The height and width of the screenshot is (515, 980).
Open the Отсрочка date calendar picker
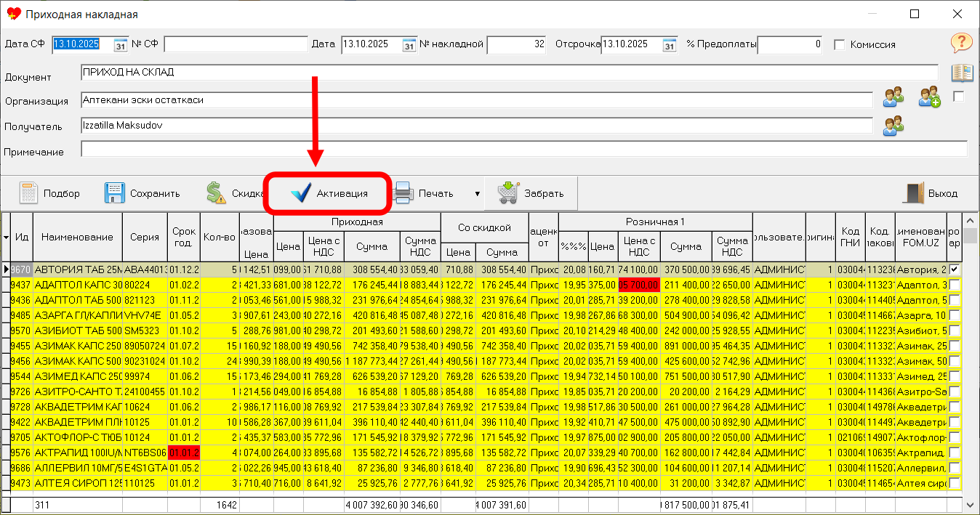pyautogui.click(x=670, y=45)
